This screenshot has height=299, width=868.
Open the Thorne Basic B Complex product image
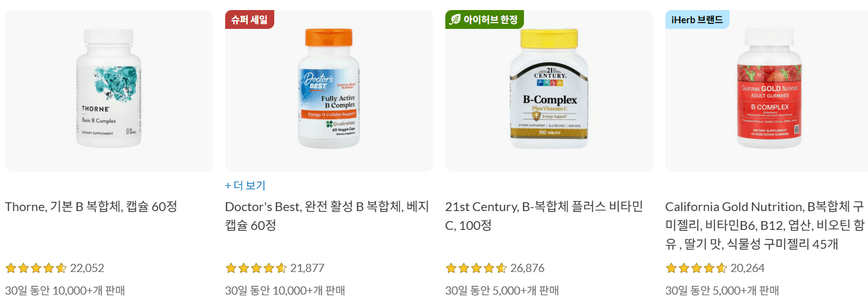[x=109, y=90]
